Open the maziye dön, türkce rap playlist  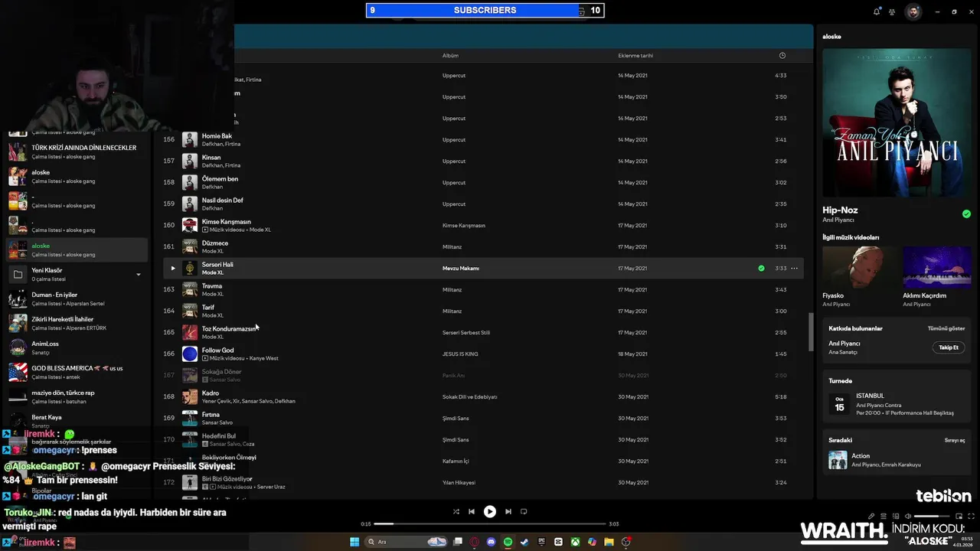point(77,396)
